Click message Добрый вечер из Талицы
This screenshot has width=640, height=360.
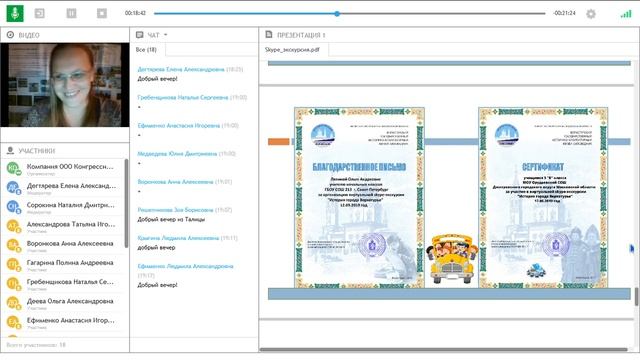pyautogui.click(x=171, y=219)
